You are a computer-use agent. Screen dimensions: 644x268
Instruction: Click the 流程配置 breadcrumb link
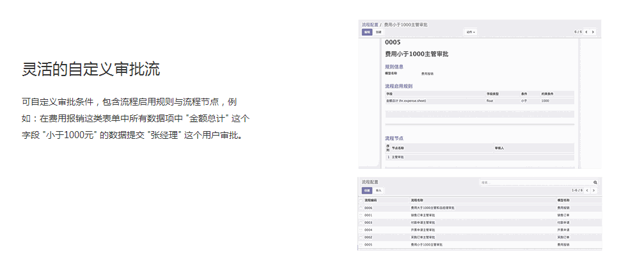point(370,24)
